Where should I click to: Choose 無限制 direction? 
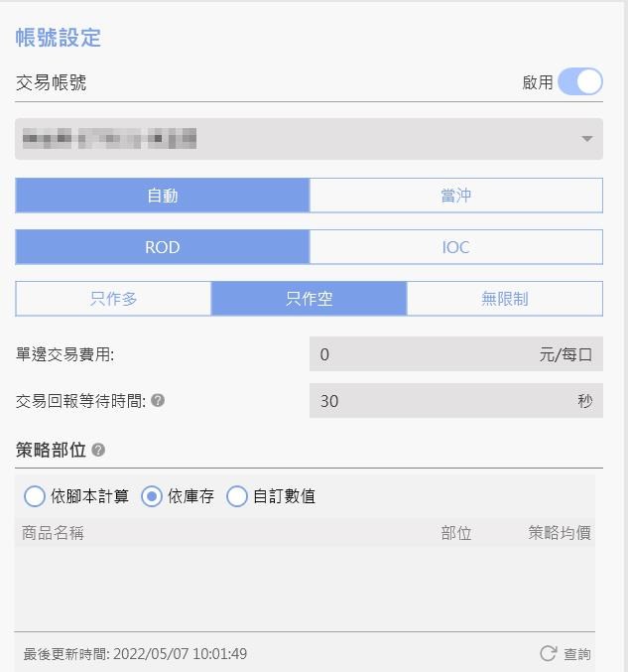(504, 299)
